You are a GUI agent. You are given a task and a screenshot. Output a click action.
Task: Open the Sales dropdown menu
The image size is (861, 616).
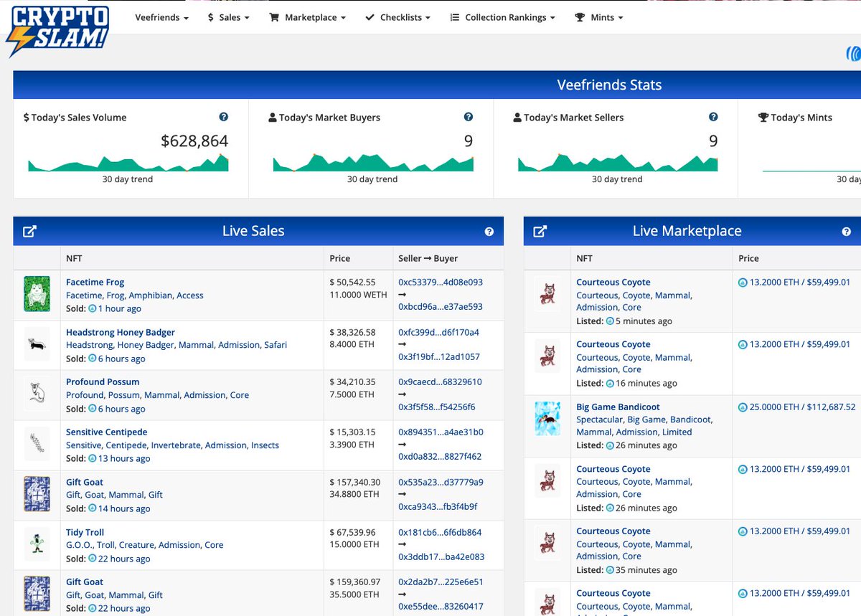pyautogui.click(x=229, y=17)
